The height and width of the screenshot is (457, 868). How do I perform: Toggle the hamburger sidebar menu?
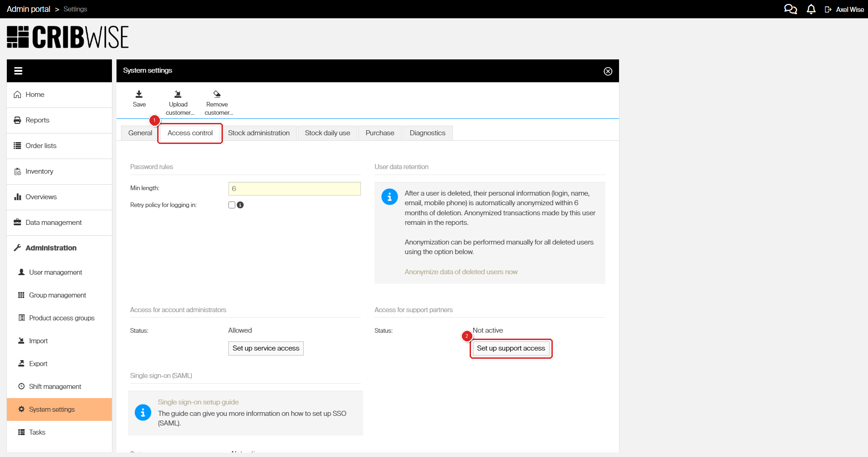[18, 71]
